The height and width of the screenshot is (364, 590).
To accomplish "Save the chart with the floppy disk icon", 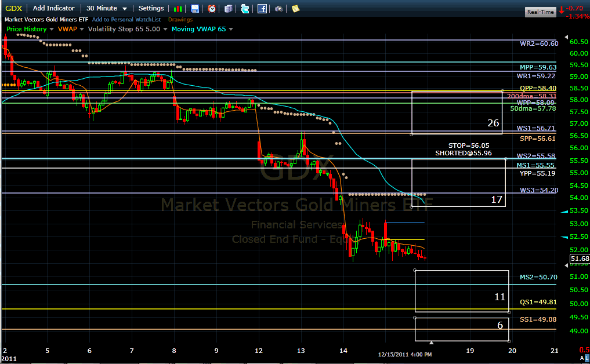I will click(194, 9).
